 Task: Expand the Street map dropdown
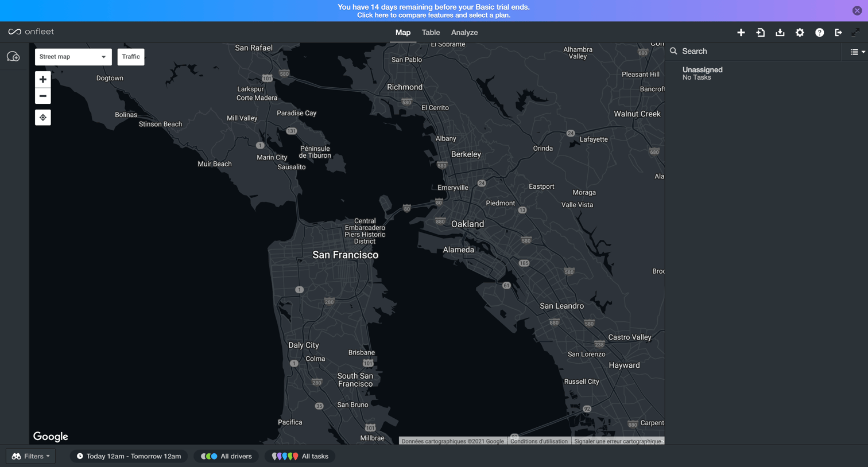point(73,57)
